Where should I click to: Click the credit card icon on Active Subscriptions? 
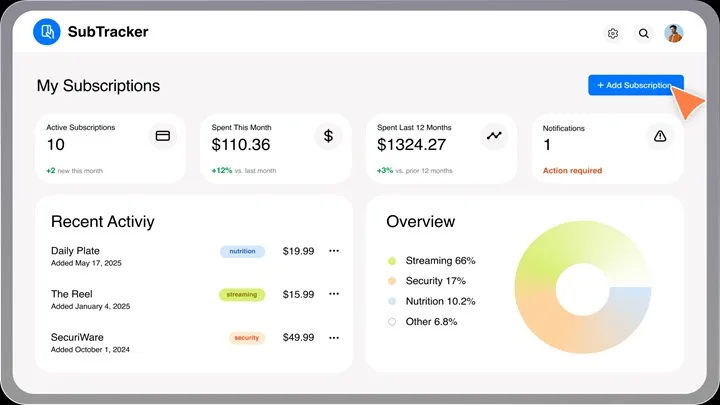coord(163,136)
